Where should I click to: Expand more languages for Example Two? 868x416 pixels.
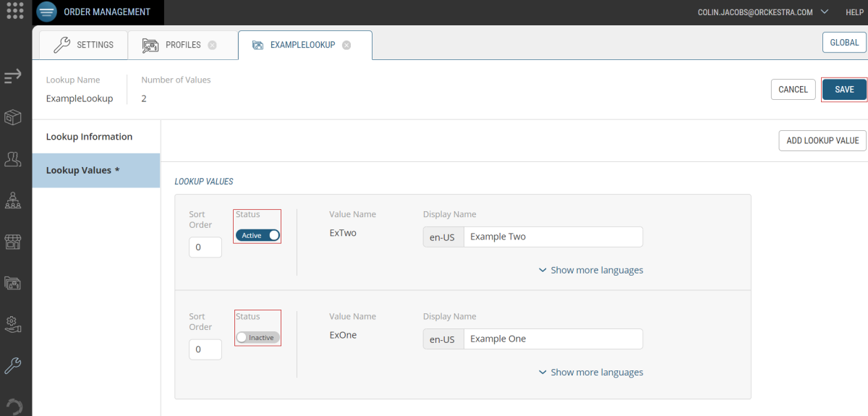[591, 270]
